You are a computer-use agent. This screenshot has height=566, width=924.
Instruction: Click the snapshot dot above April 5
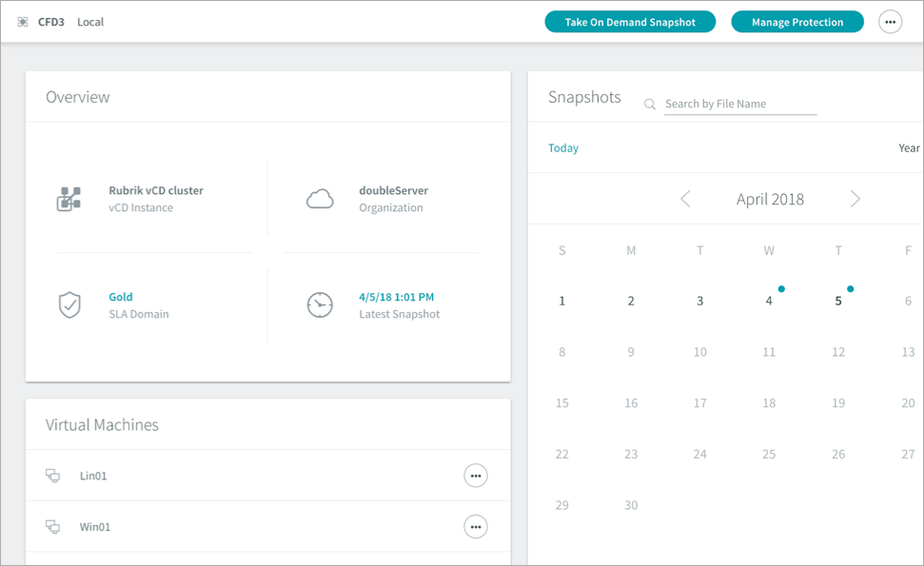851,288
